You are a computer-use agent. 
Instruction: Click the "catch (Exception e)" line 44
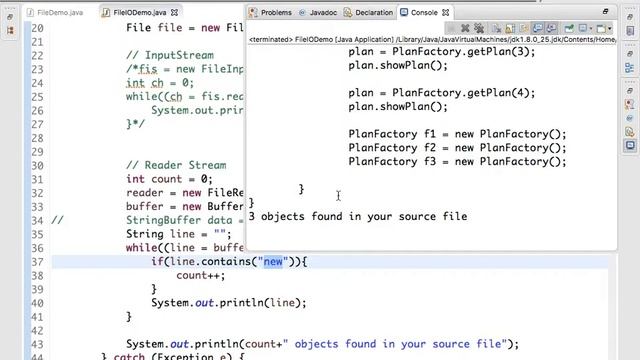172,356
